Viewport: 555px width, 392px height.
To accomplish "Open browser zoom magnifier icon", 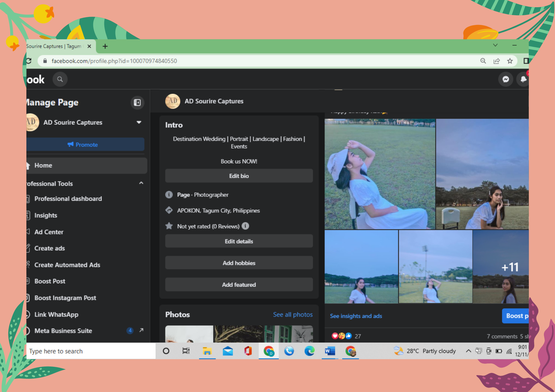I will click(483, 61).
